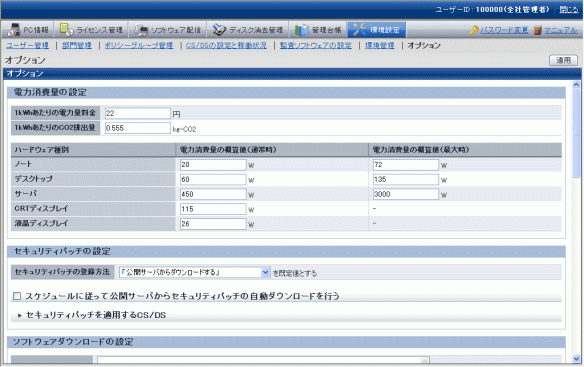Image resolution: width=584 pixels, height=367 pixels.
Task: Click the デスクトップ normal power input (60)
Action: [x=213, y=180]
